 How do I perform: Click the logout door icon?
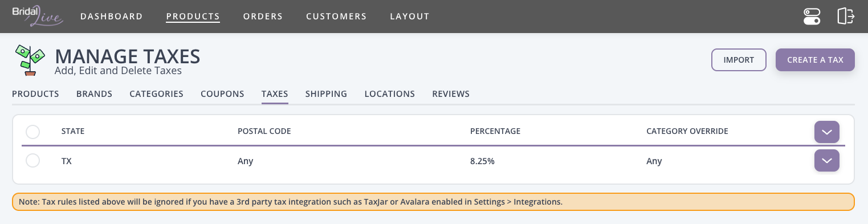846,17
